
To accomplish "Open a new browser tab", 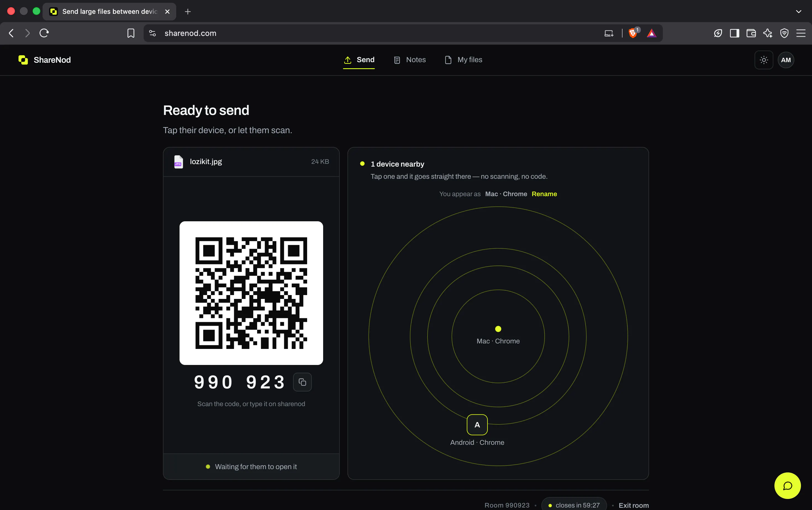I will coord(188,12).
